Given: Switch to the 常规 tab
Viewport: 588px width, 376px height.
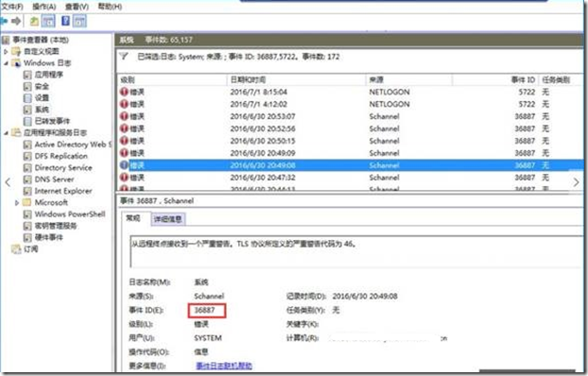Looking at the screenshot, I should (133, 218).
